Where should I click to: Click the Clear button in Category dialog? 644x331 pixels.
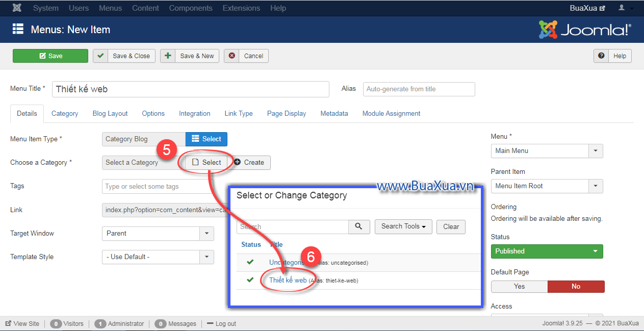pos(451,227)
